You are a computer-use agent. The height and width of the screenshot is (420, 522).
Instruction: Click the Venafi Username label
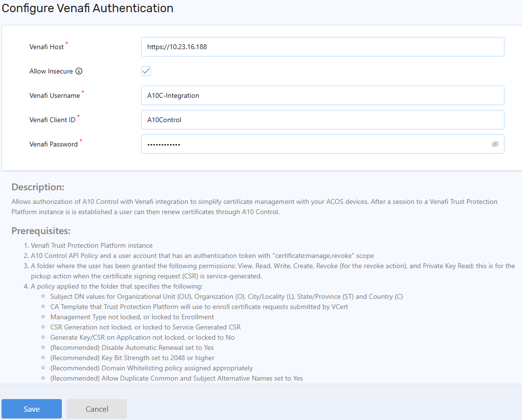(x=54, y=96)
